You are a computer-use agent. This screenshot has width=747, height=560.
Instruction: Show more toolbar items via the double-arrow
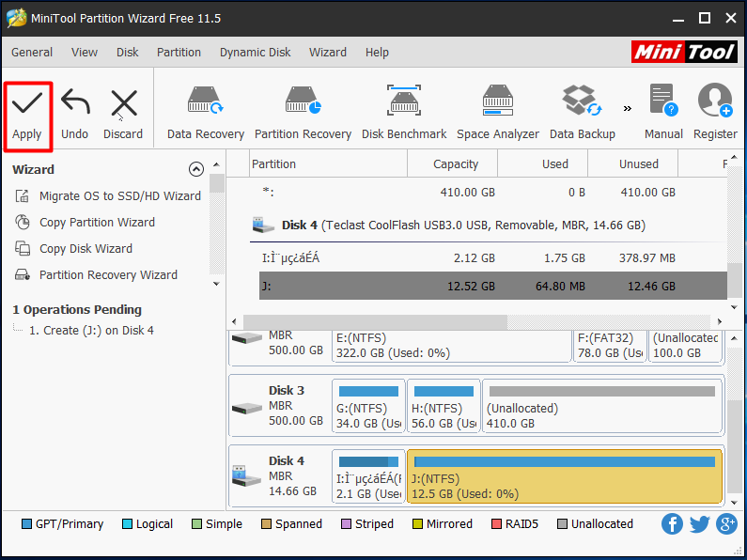[628, 109]
